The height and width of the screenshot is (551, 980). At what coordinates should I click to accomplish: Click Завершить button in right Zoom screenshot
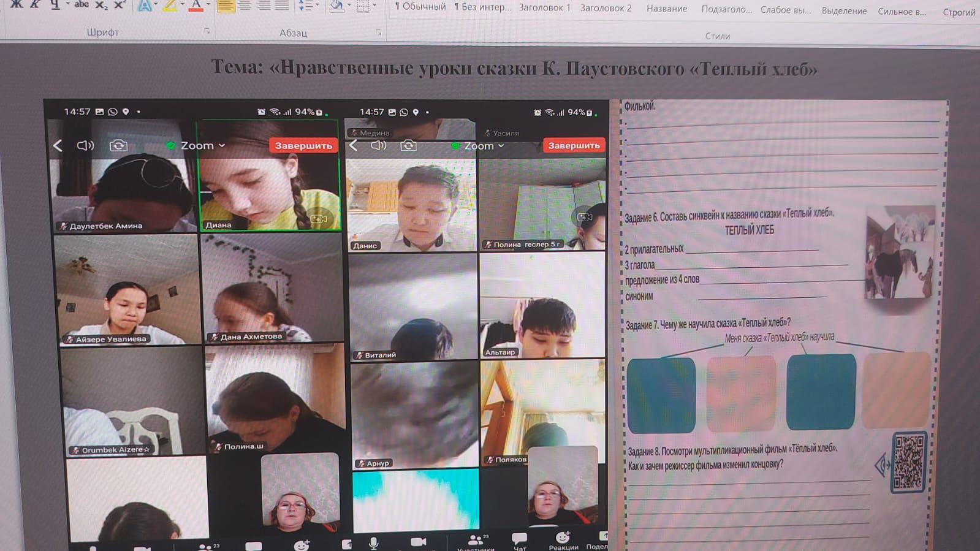574,145
